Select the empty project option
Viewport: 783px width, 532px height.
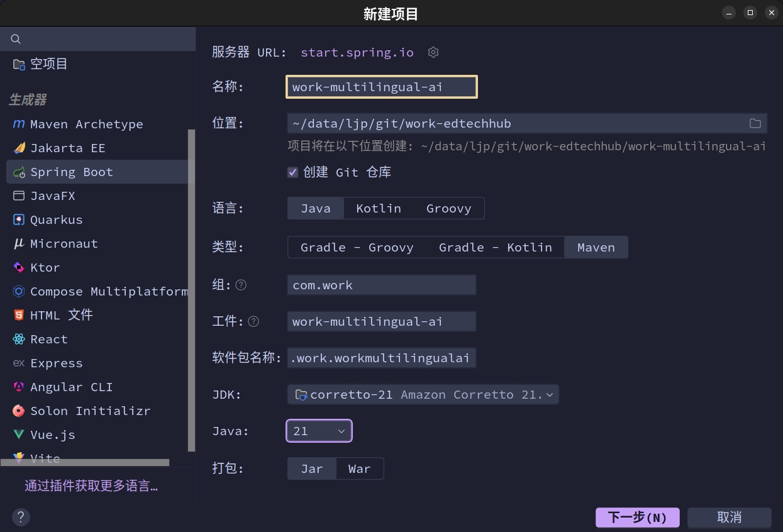[x=48, y=64]
